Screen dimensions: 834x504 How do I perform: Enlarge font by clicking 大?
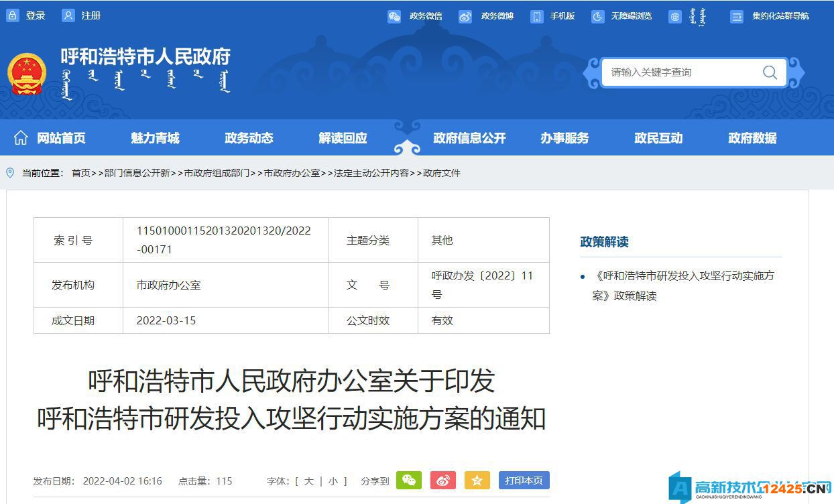(x=310, y=481)
